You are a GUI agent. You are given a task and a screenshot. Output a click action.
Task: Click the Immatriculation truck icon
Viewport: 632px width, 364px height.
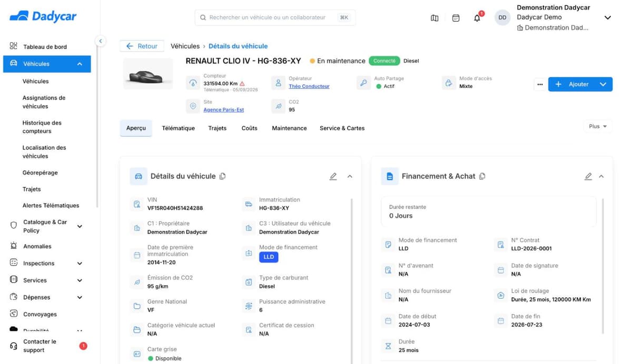tap(249, 204)
